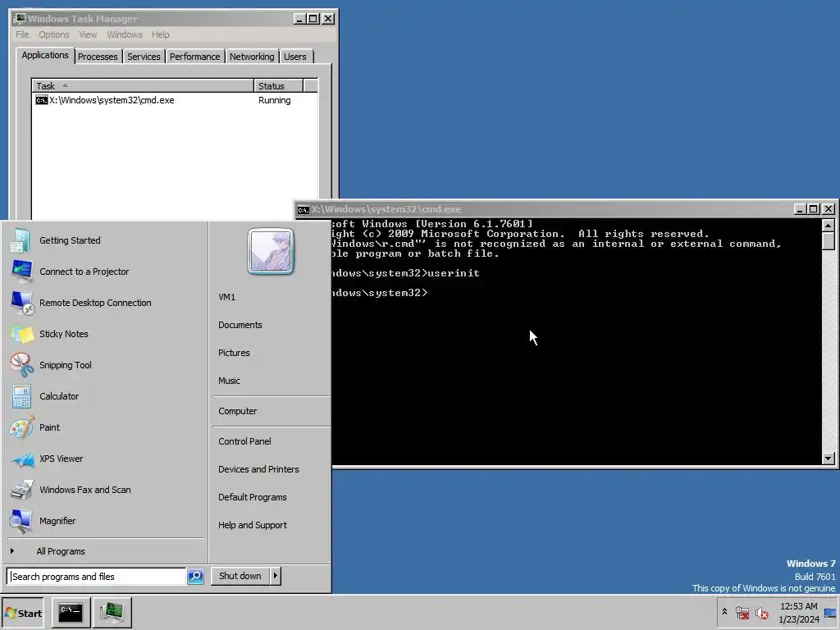Click the cmd scrollbar thumb
Screen dimensions: 840x630
pyautogui.click(x=829, y=240)
